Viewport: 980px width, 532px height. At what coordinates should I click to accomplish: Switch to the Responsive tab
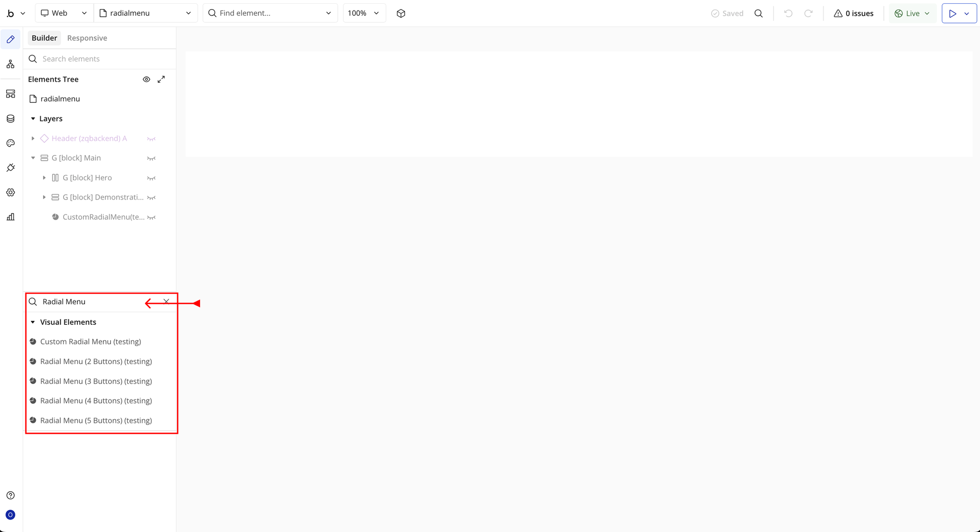pyautogui.click(x=87, y=38)
